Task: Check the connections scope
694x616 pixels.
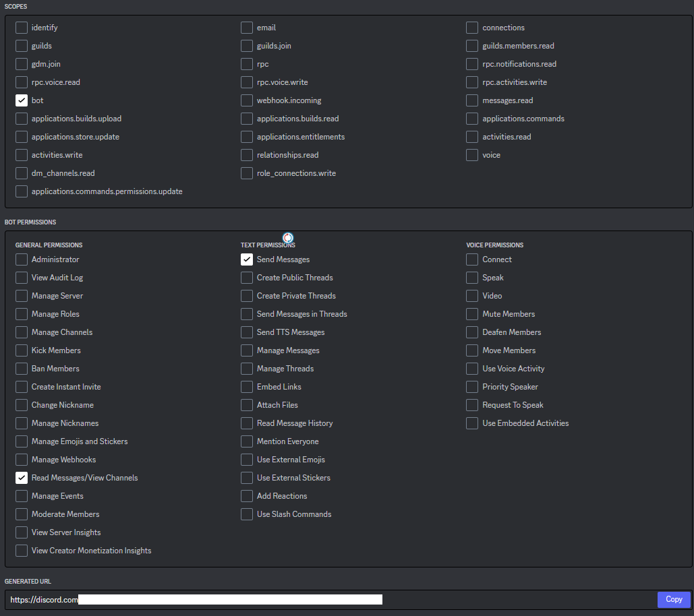Action: point(472,28)
